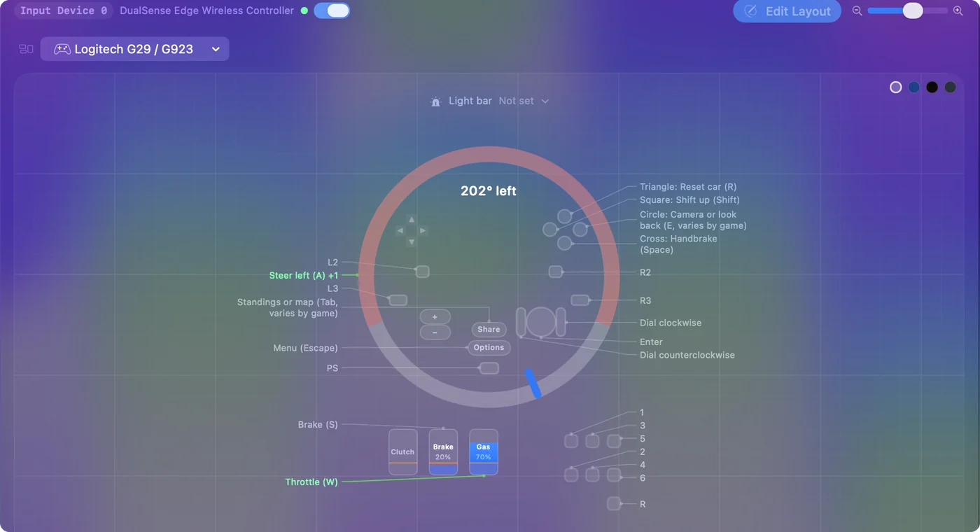This screenshot has width=980, height=532.
Task: Select the shifter gear 1 button
Action: [x=571, y=441]
